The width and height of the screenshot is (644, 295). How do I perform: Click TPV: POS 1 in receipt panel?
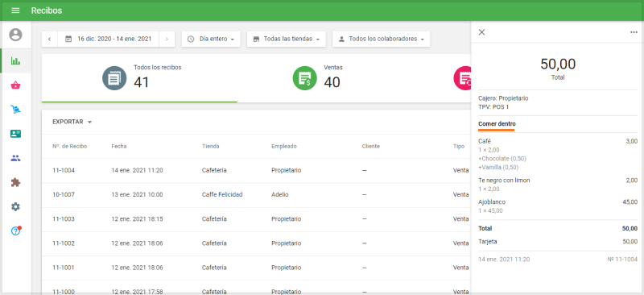(493, 107)
